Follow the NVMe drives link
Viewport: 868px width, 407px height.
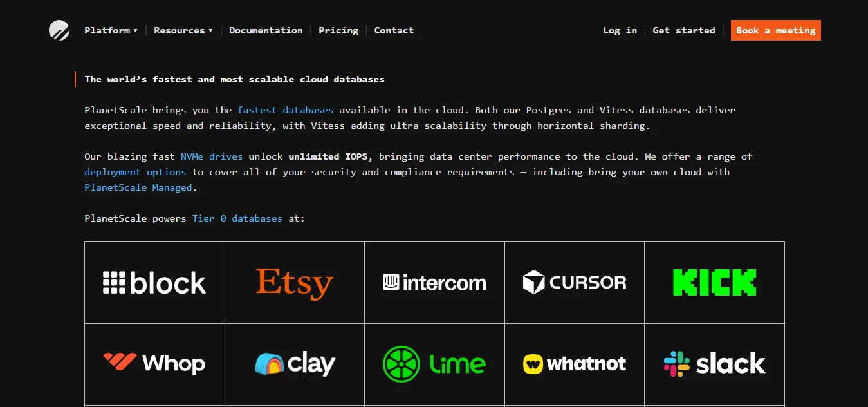(x=212, y=156)
